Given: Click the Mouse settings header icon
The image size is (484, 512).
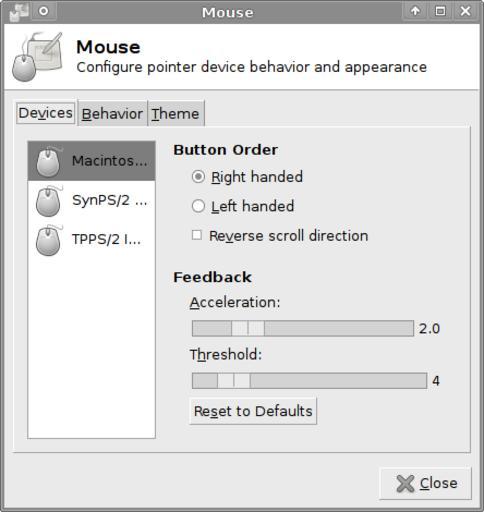Looking at the screenshot, I should point(37,57).
